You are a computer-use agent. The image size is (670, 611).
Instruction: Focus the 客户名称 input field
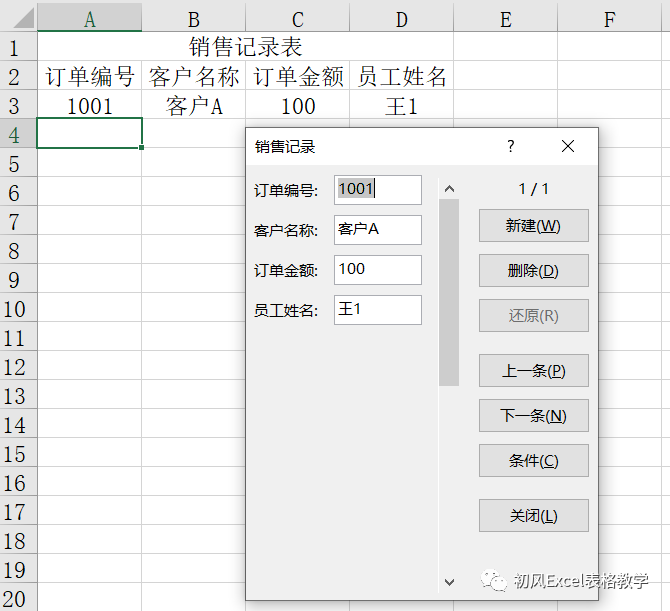[x=378, y=230]
